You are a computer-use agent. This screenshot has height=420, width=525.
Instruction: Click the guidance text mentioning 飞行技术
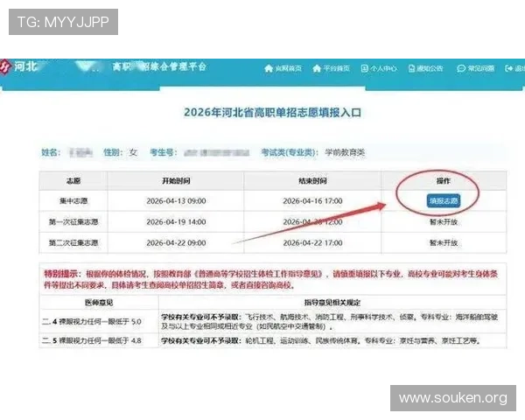[x=330, y=321]
